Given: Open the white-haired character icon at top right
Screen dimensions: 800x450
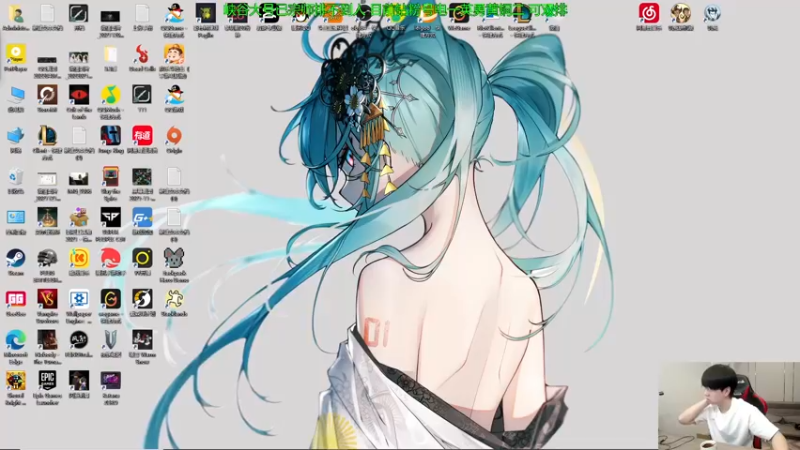Looking at the screenshot, I should (712, 14).
